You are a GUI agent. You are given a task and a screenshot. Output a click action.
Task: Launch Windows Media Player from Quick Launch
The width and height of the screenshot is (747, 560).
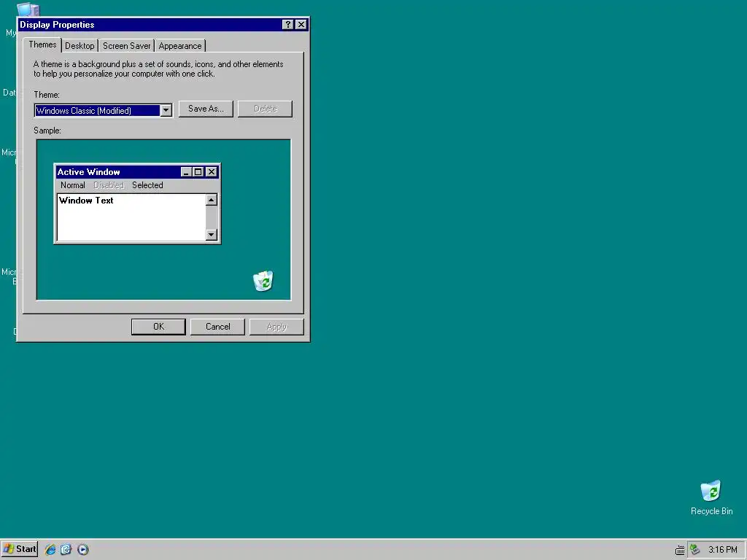(82, 550)
